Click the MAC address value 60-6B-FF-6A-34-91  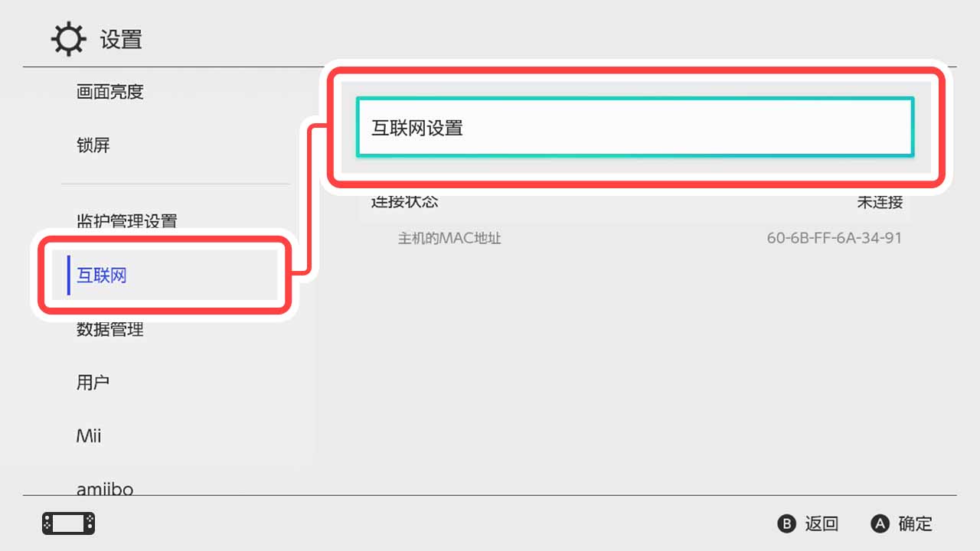(x=835, y=238)
